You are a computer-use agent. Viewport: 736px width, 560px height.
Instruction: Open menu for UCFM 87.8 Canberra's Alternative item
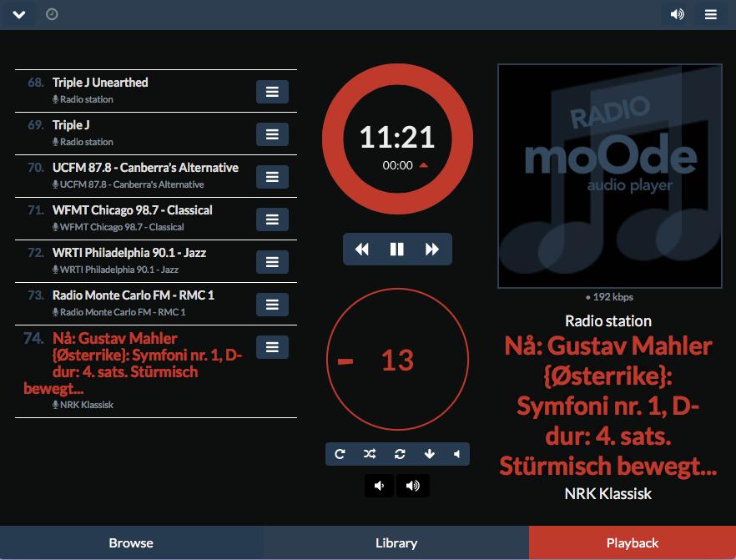(x=272, y=177)
